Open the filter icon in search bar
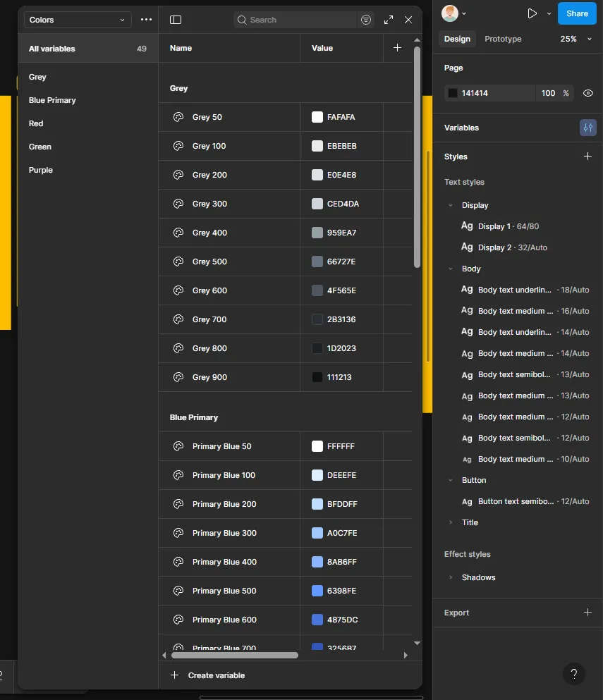603x700 pixels. point(365,20)
